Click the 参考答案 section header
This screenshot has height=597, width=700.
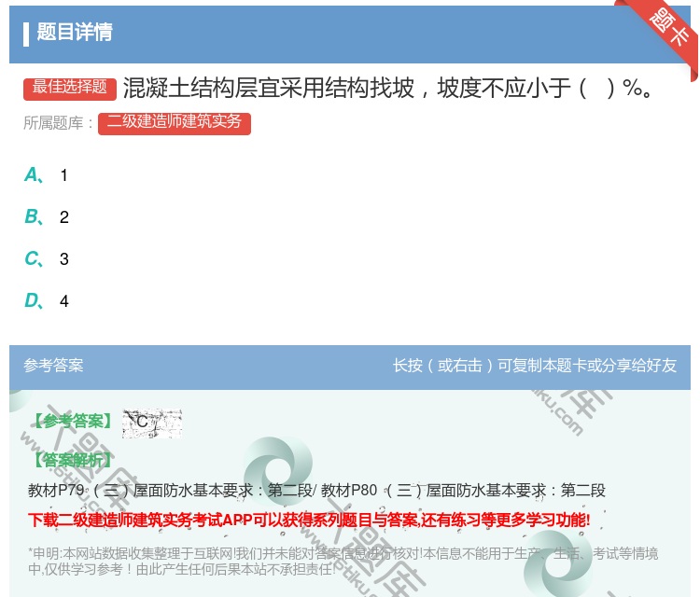[53, 366]
